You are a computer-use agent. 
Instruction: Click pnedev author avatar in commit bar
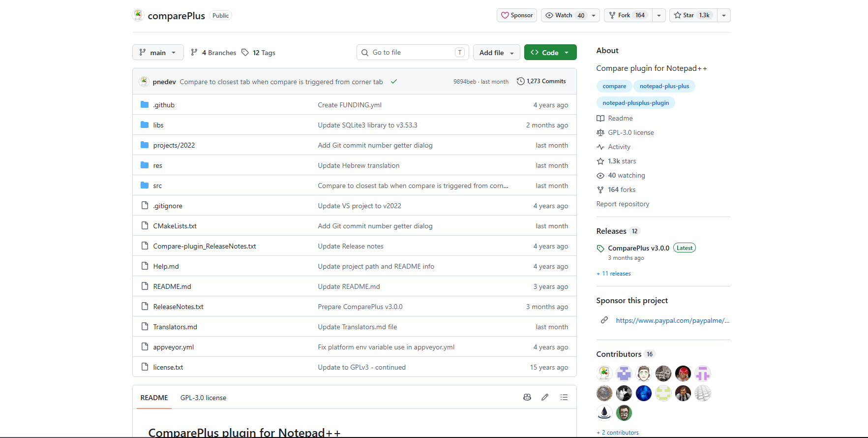[x=144, y=81]
